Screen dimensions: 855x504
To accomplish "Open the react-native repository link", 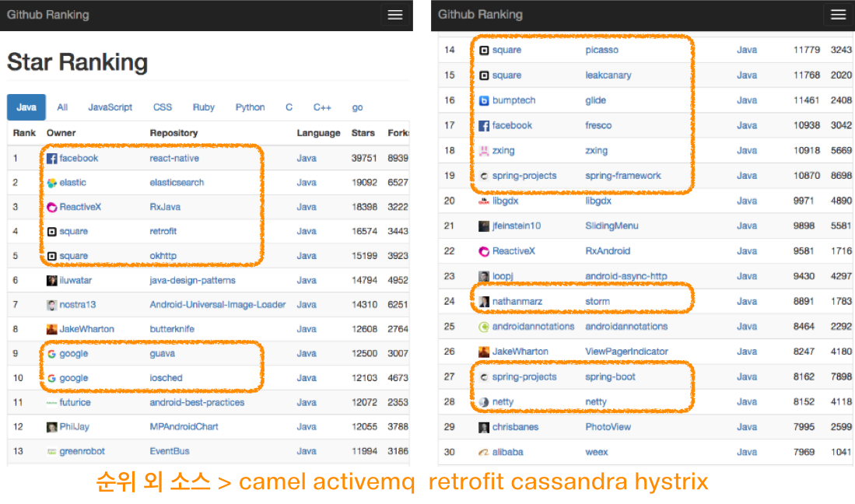I will [174, 158].
